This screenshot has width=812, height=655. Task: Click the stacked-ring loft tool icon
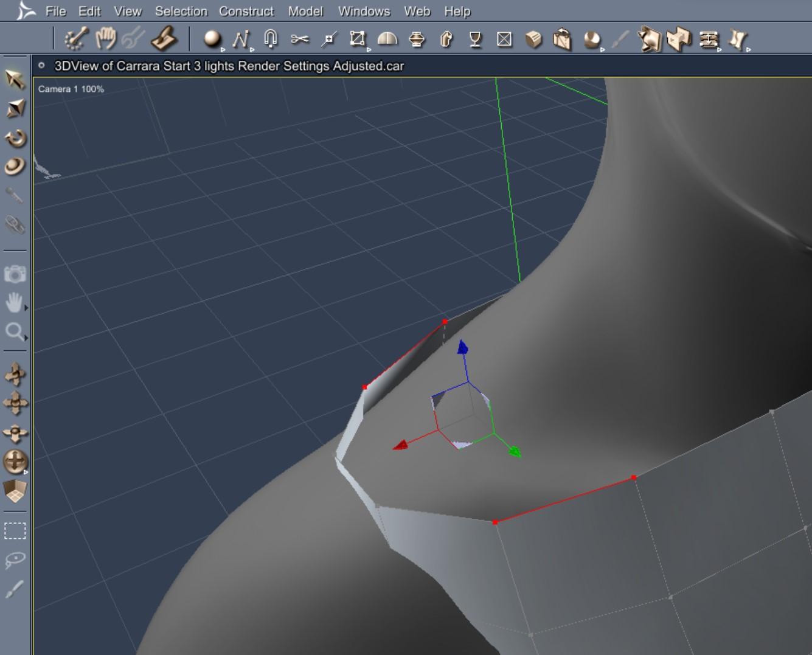417,40
